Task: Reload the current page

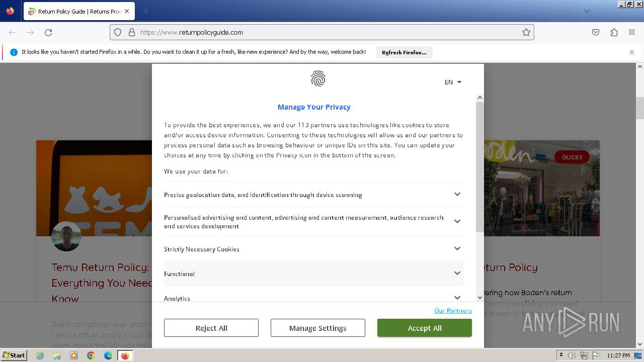Action: click(48, 32)
